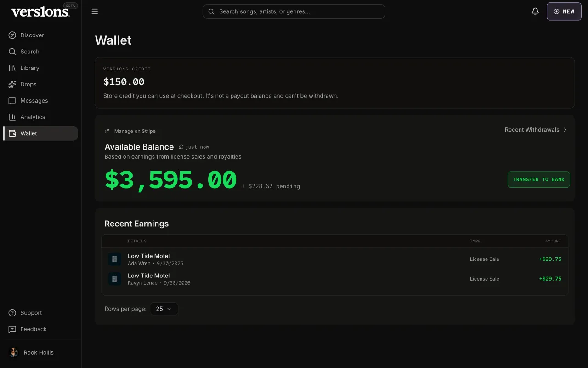Open notifications bell icon
The width and height of the screenshot is (588, 368).
coord(535,11)
